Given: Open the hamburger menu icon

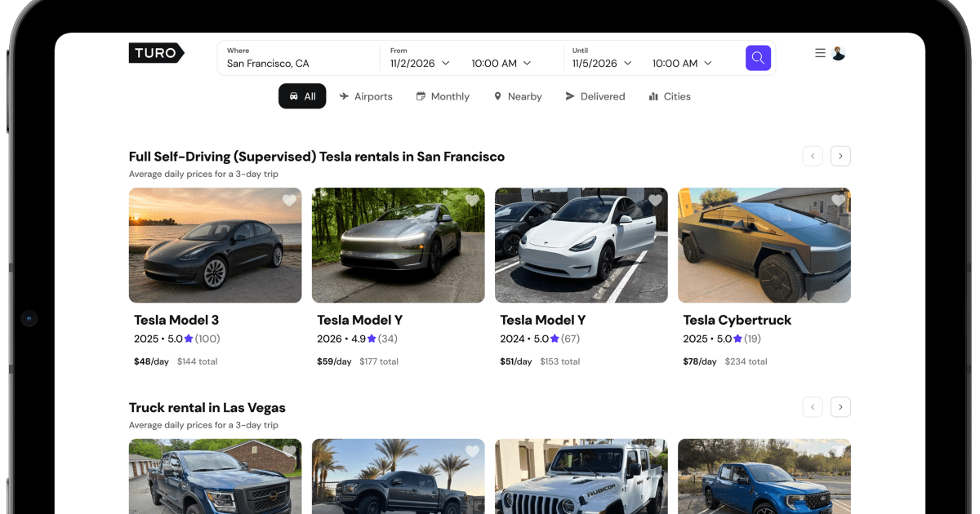Looking at the screenshot, I should click(x=820, y=53).
